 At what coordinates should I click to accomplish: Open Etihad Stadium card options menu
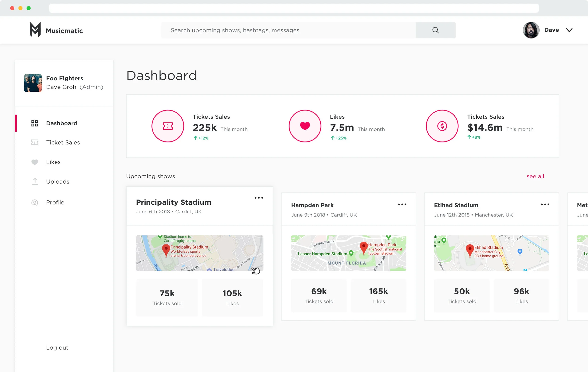pos(545,204)
